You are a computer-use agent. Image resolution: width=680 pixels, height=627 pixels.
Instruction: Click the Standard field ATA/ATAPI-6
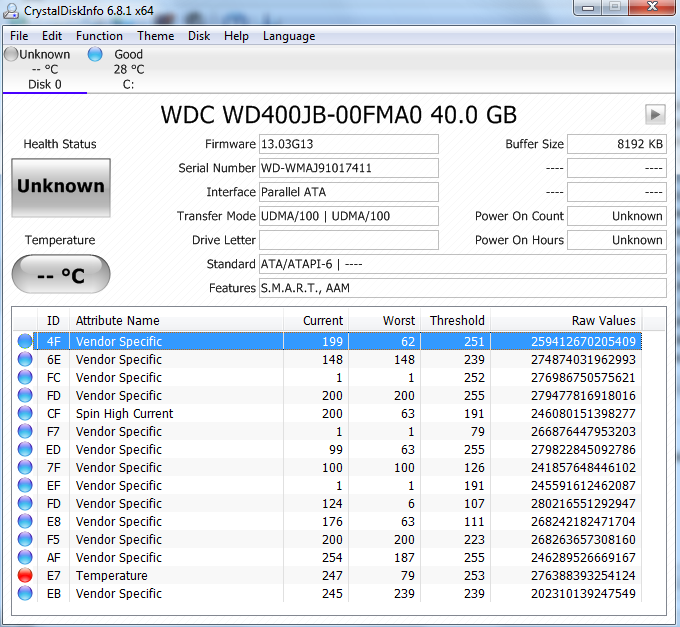pos(463,264)
